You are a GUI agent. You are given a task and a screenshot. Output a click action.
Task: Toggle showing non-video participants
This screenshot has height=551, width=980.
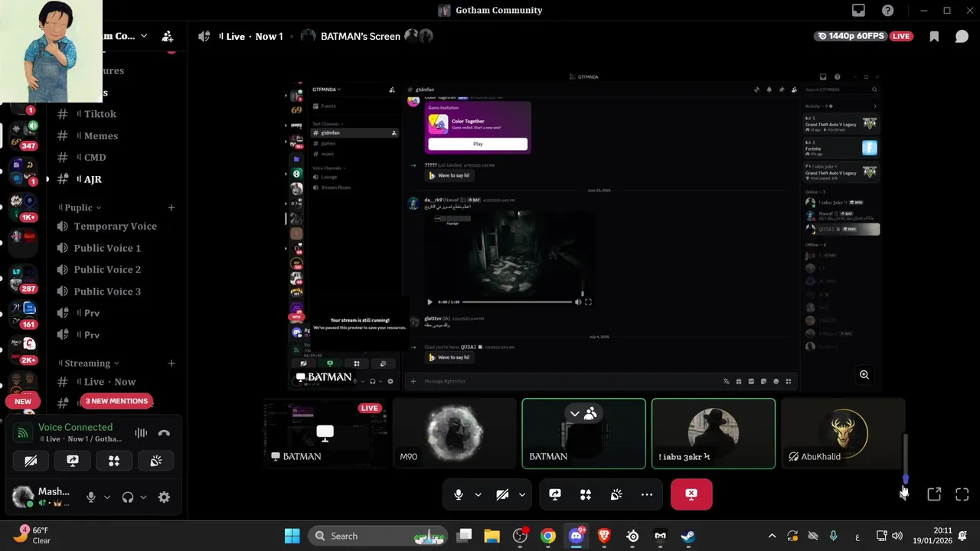point(590,414)
